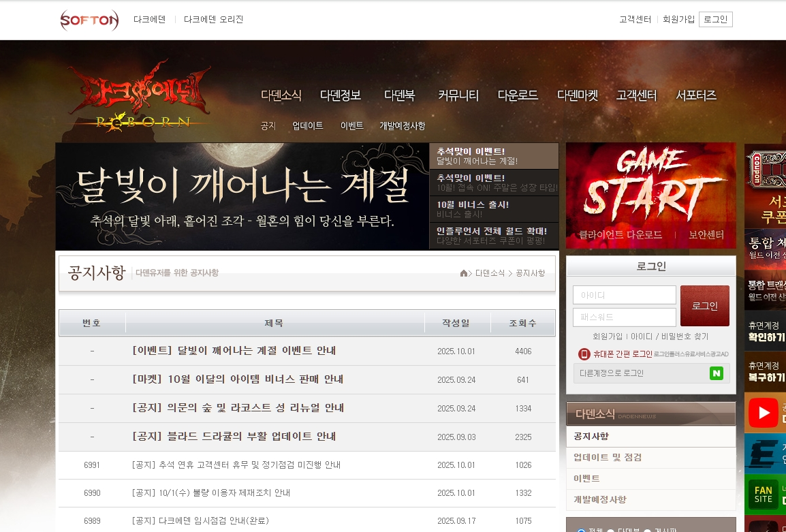The height and width of the screenshot is (532, 786).
Task: Open notice 6990 불량 이용자 제재조치 안내
Action: [211, 493]
